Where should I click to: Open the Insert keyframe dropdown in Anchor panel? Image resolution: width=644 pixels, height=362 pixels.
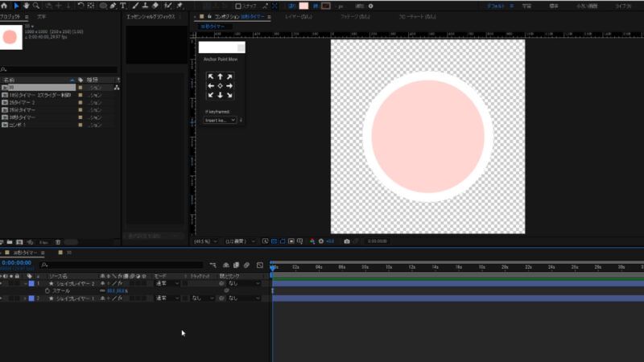(x=221, y=120)
